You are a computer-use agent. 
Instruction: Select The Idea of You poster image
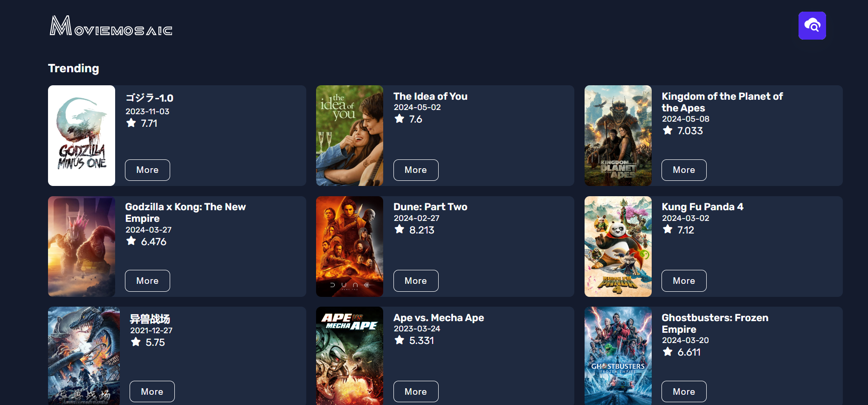click(350, 136)
